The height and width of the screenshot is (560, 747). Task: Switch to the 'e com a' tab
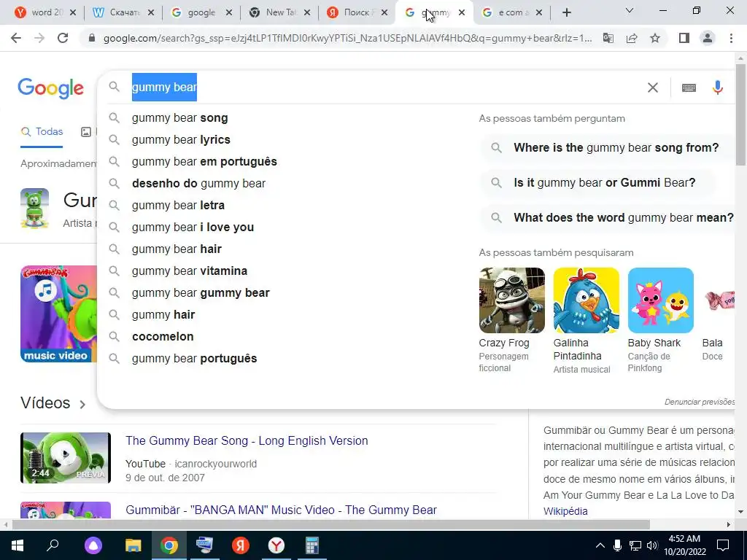click(x=511, y=13)
